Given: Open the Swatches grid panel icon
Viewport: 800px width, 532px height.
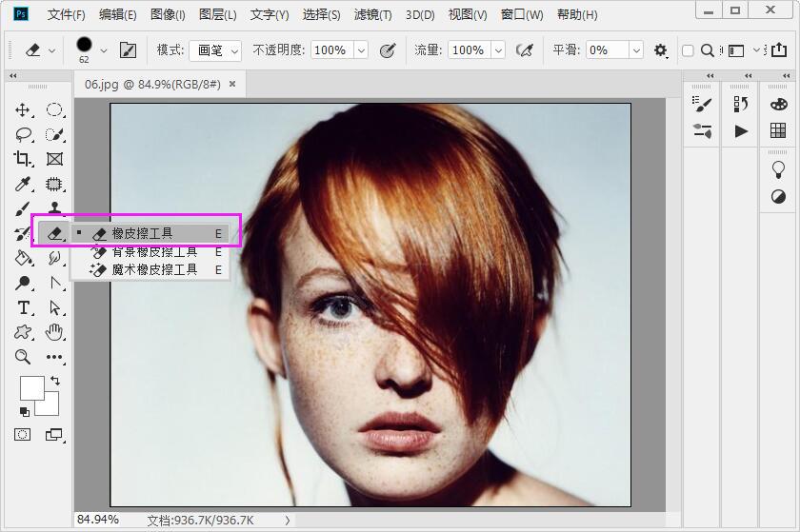Looking at the screenshot, I should tap(778, 130).
